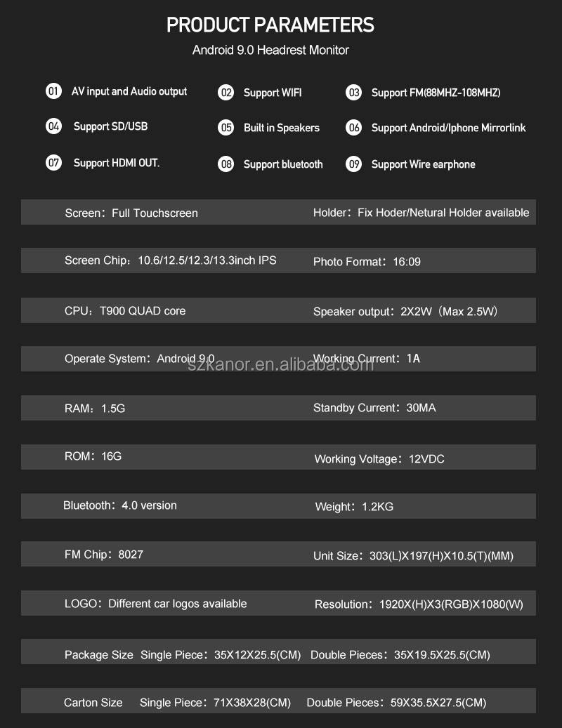Click the Carton Size row label
Screen dimensions: 562x728
click(x=93, y=703)
